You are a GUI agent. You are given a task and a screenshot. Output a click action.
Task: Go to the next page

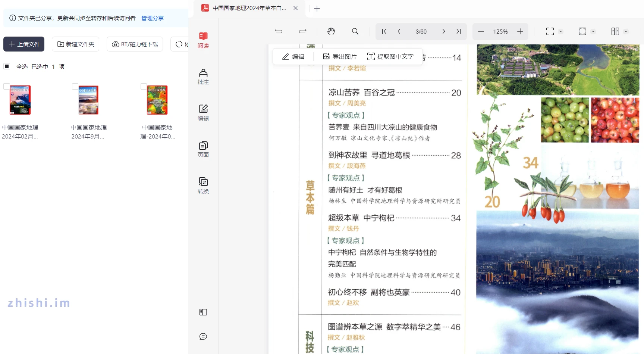[443, 31]
